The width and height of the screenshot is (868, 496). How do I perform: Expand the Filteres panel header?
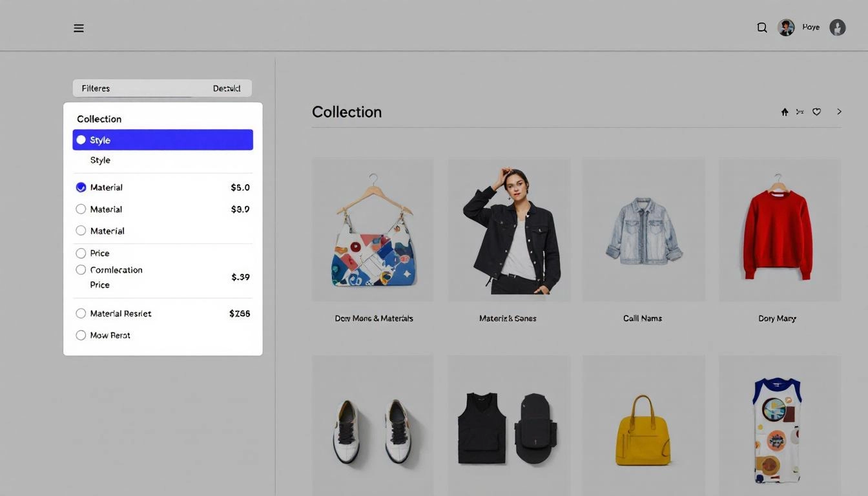(x=96, y=88)
